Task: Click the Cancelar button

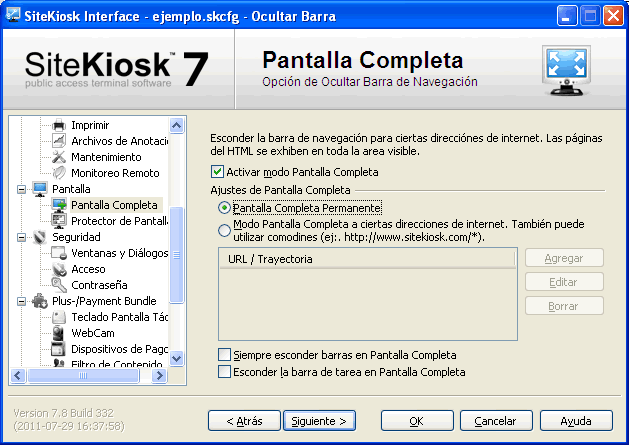Action: click(495, 421)
